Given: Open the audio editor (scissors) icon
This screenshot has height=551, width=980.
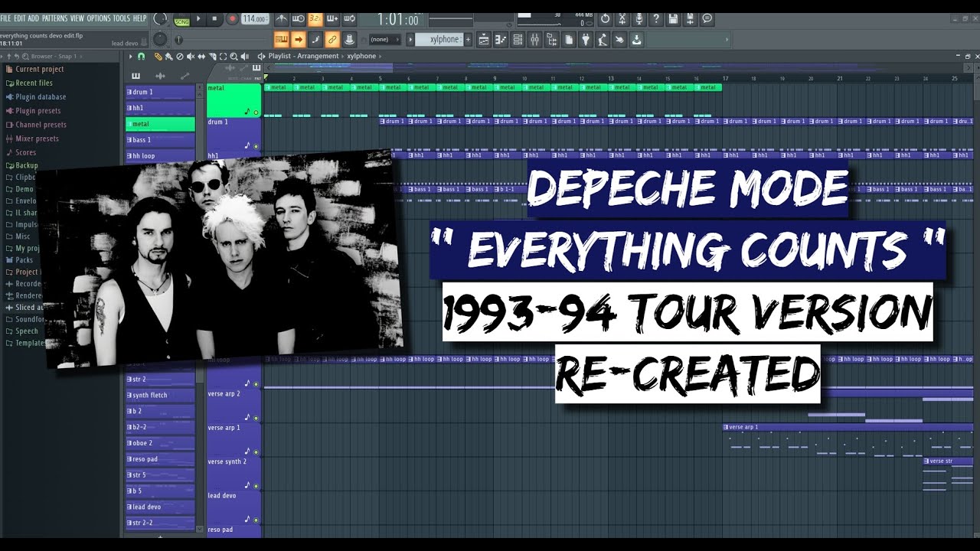Looking at the screenshot, I should [x=621, y=19].
